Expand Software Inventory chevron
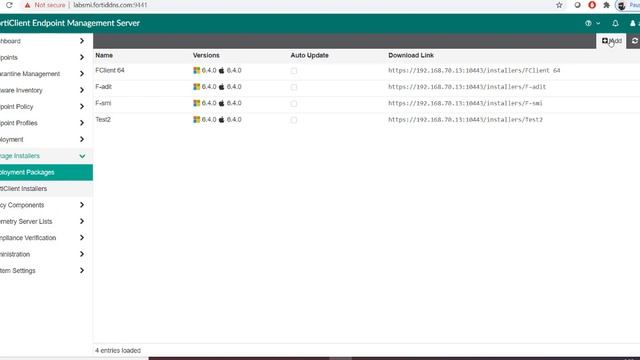This screenshot has width=640, height=360. click(x=82, y=90)
